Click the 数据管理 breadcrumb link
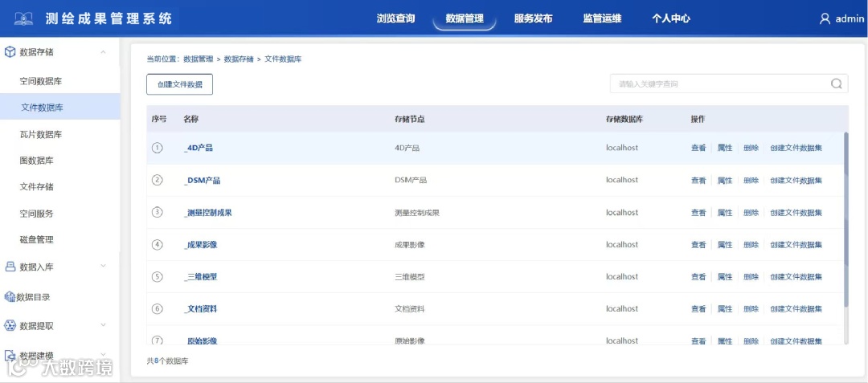 tap(199, 59)
